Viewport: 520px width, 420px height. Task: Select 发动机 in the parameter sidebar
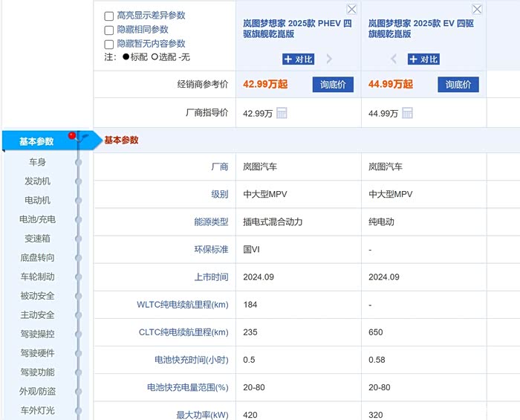(37, 181)
